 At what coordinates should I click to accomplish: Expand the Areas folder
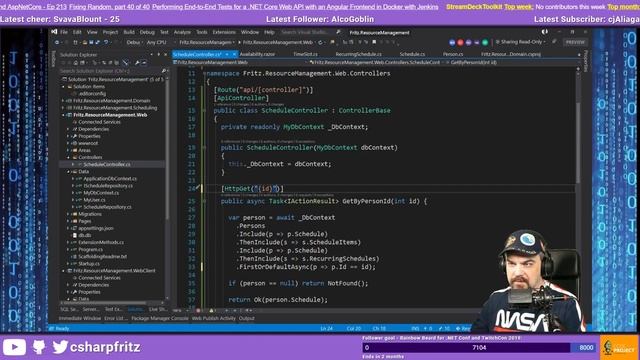(x=68, y=150)
